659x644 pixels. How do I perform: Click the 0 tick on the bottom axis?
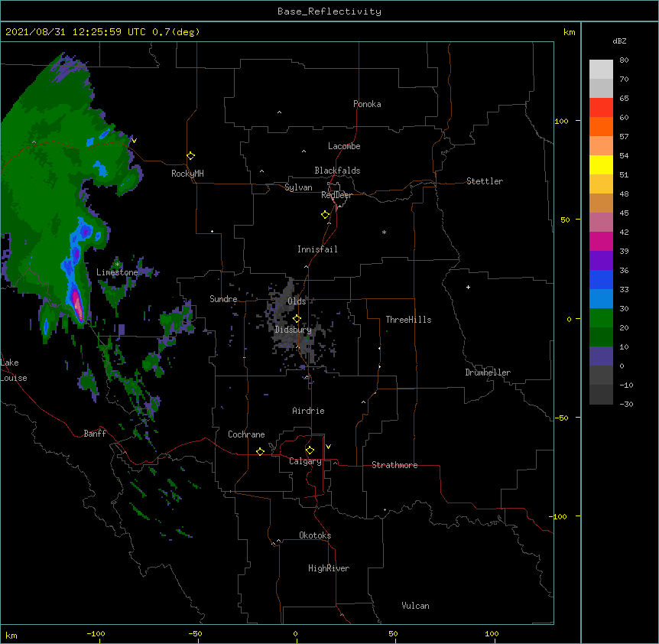[295, 633]
